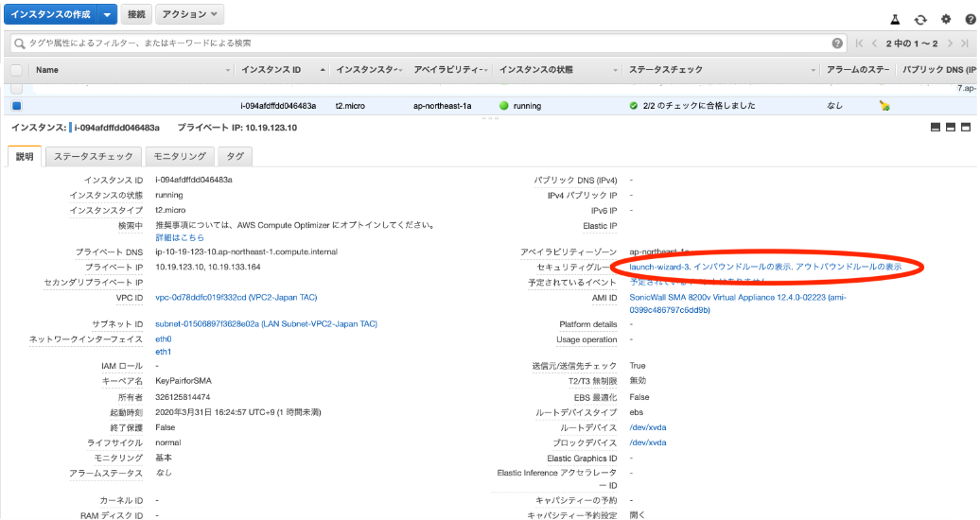980x520 pixels.
Task: Toggle the select-all checkbox in header
Action: point(16,70)
